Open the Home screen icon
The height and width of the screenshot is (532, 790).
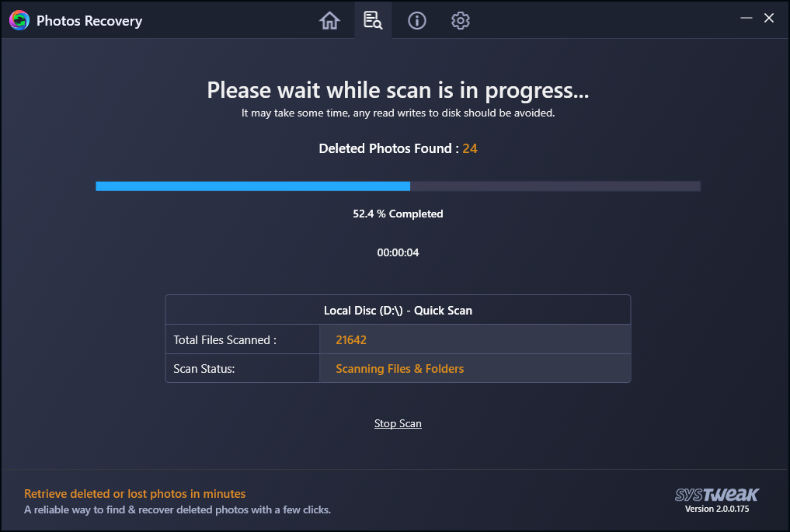pos(329,21)
